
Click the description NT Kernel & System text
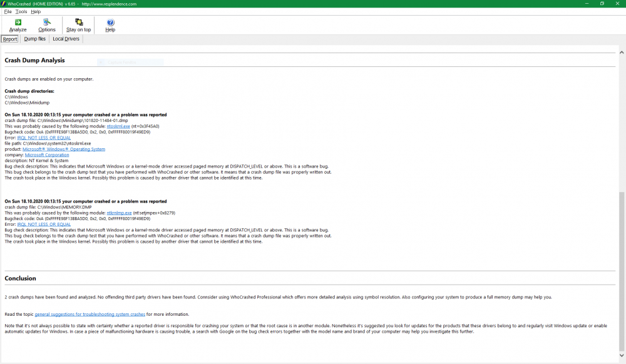tap(37, 161)
